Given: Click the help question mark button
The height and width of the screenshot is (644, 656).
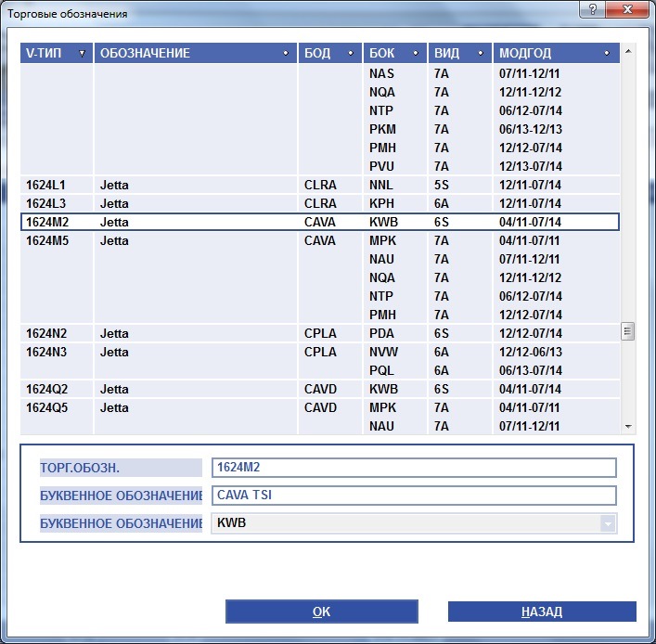Looking at the screenshot, I should pyautogui.click(x=593, y=9).
